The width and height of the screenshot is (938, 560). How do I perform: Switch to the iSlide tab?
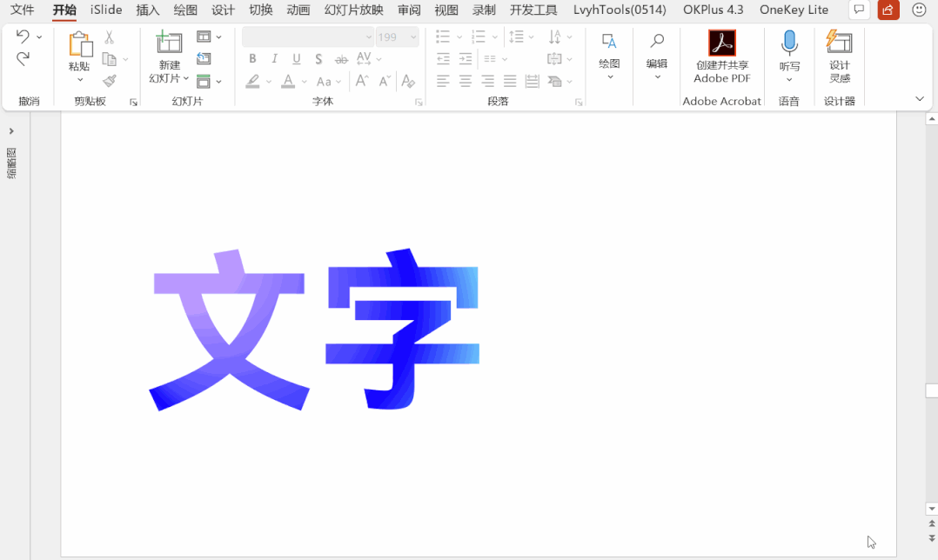coord(106,10)
